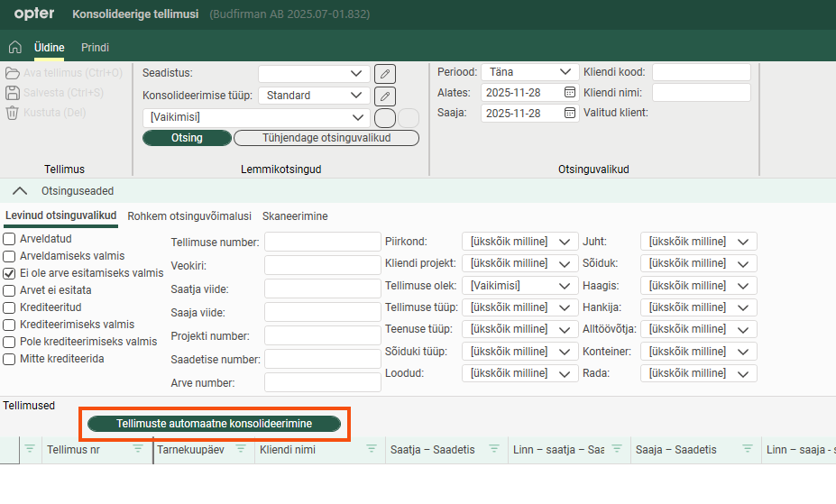The height and width of the screenshot is (504, 836).
Task: Click the Tühjendage otsinguvalikud button
Action: coord(326,138)
